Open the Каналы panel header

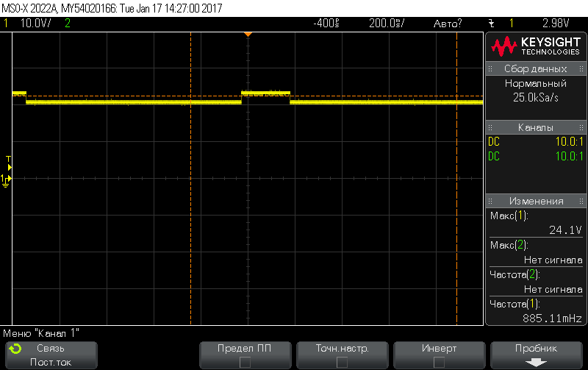point(536,127)
